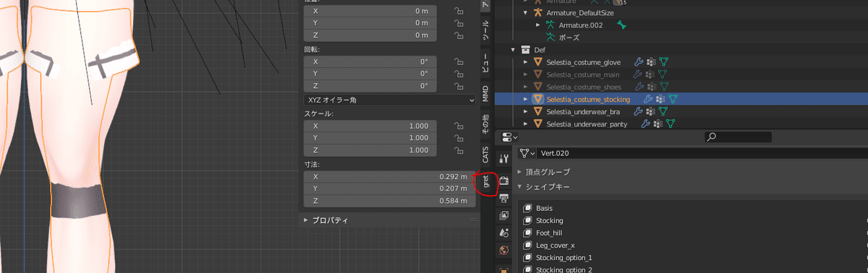Toggle lock on location X
The width and height of the screenshot is (868, 273).
pyautogui.click(x=459, y=11)
